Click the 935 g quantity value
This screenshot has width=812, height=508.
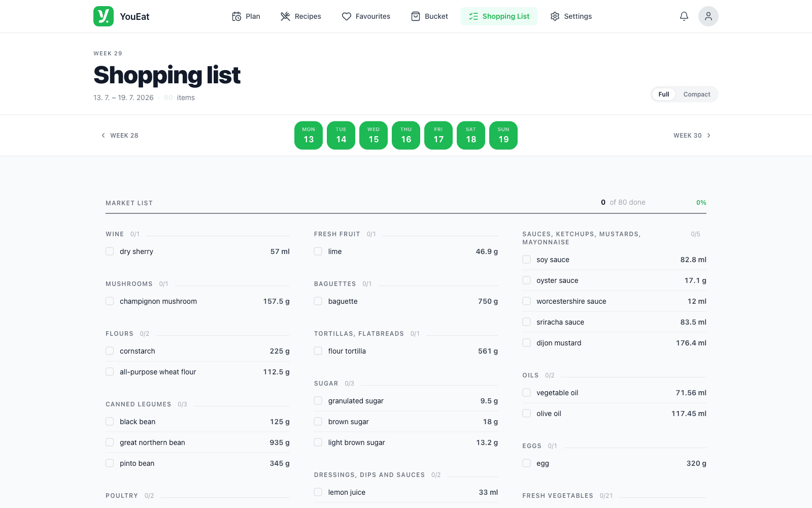click(280, 442)
